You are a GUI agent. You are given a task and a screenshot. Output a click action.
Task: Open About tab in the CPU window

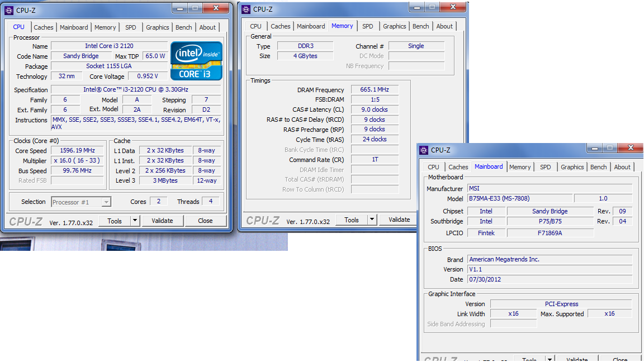[207, 27]
